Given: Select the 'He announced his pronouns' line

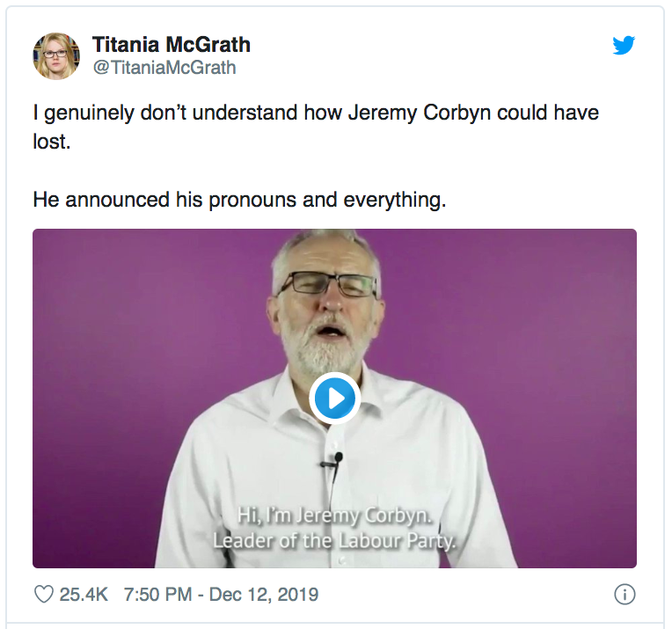Looking at the screenshot, I should pos(239,200).
